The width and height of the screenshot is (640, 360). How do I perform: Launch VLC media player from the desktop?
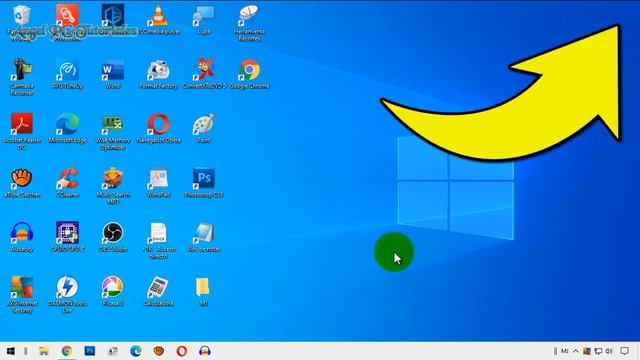pos(159,16)
